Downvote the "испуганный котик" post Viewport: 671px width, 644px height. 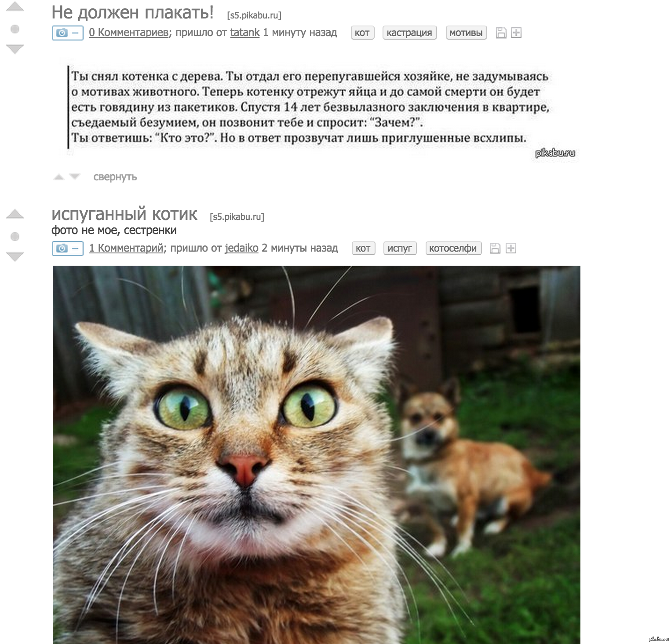tap(15, 256)
